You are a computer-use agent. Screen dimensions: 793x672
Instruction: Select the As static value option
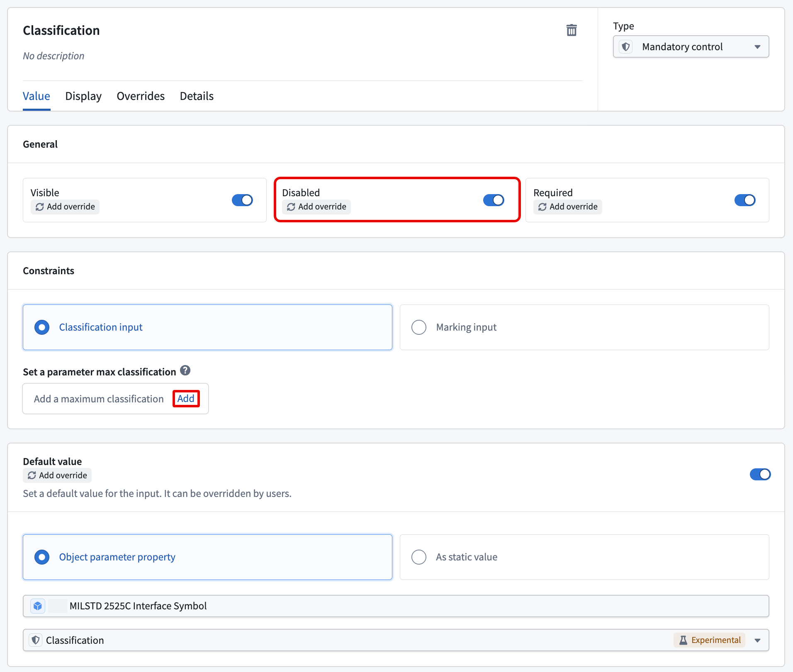click(x=584, y=557)
